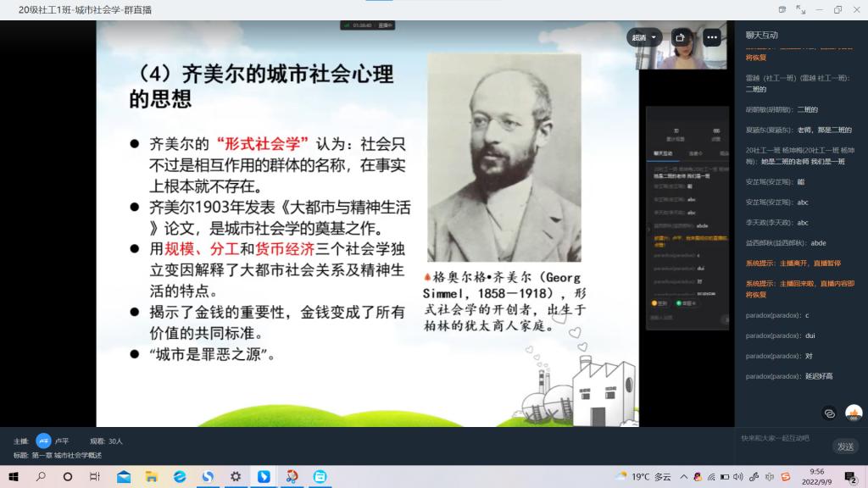Open the Windows Start menu
The height and width of the screenshot is (488, 868).
[14, 477]
